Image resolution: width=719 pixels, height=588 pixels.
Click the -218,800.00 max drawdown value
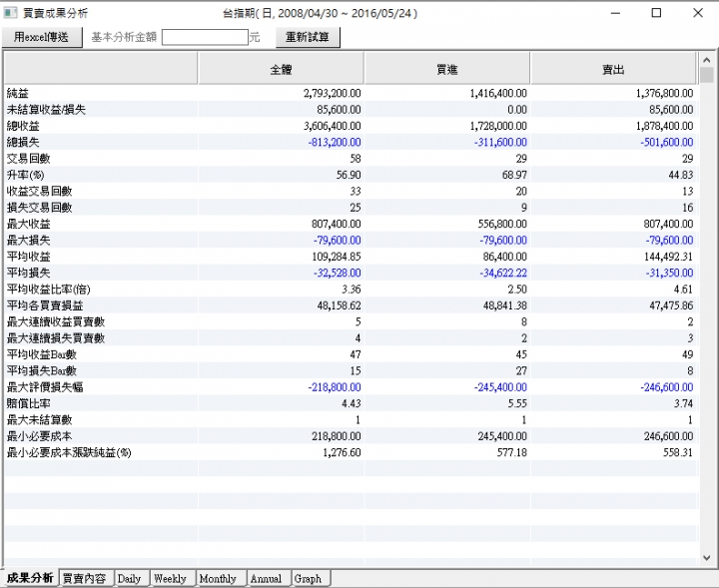[335, 387]
